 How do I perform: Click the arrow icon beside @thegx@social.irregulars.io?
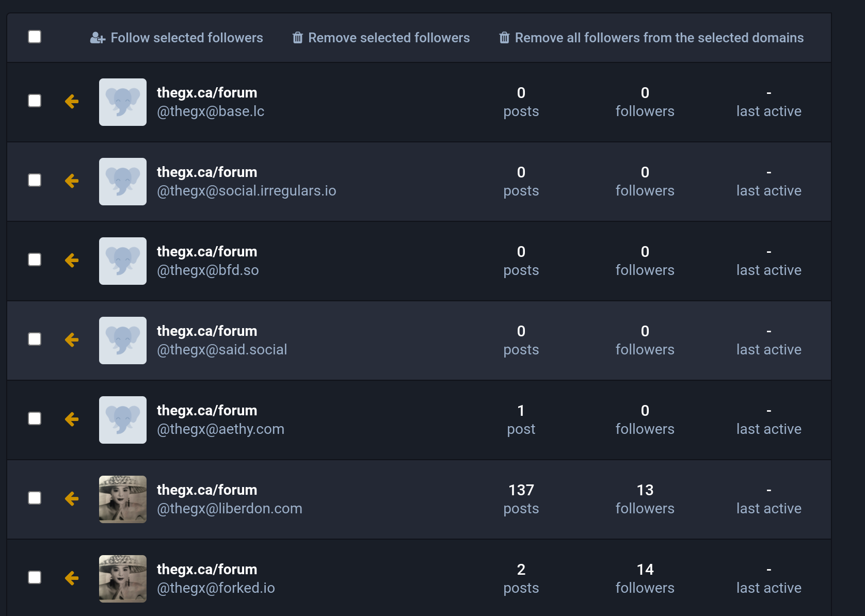click(72, 181)
